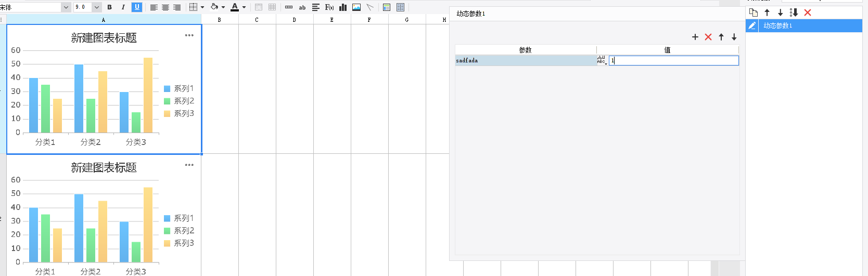The height and width of the screenshot is (276, 868).
Task: Insert a formula with the F(x) icon
Action: tap(329, 7)
